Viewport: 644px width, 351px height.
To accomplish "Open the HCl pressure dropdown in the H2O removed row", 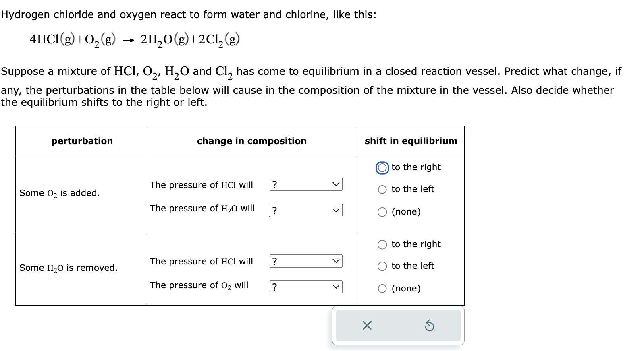I will (x=305, y=261).
